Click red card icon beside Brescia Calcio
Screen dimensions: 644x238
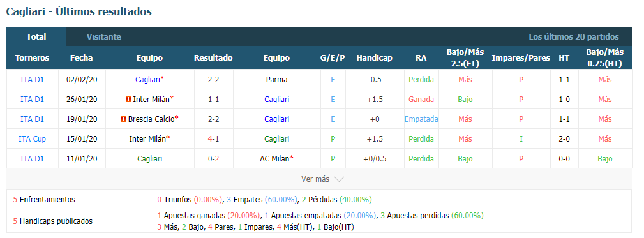click(x=123, y=119)
